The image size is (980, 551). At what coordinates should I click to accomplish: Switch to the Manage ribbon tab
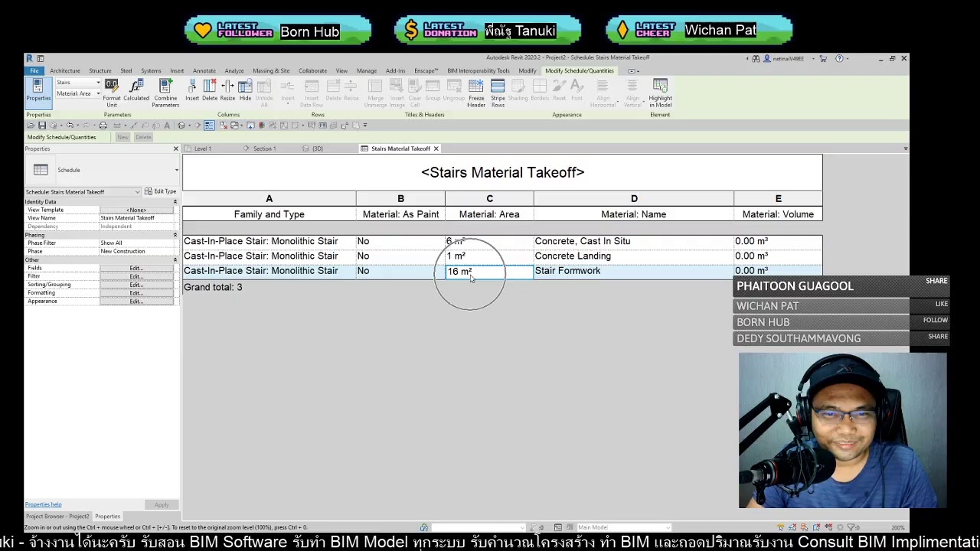point(366,70)
